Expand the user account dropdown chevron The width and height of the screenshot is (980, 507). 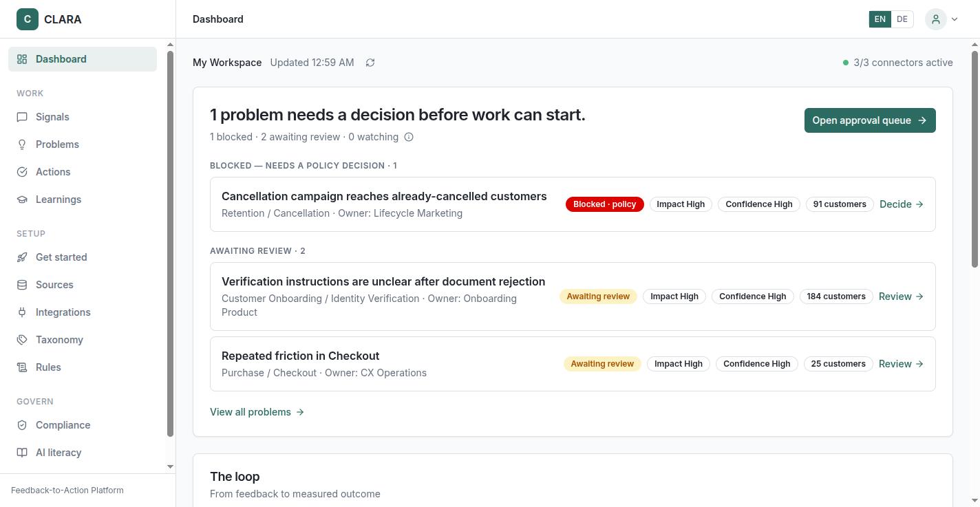click(955, 19)
